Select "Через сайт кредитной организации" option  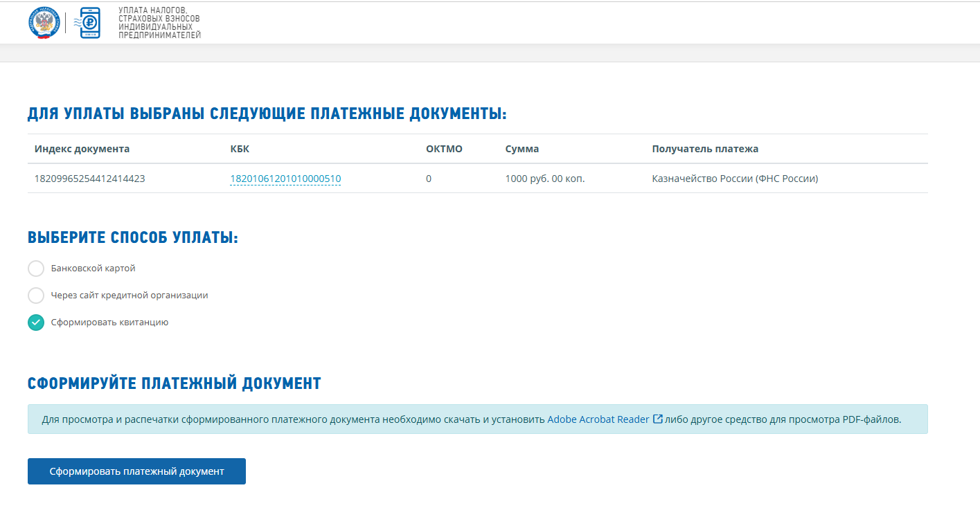[35, 296]
